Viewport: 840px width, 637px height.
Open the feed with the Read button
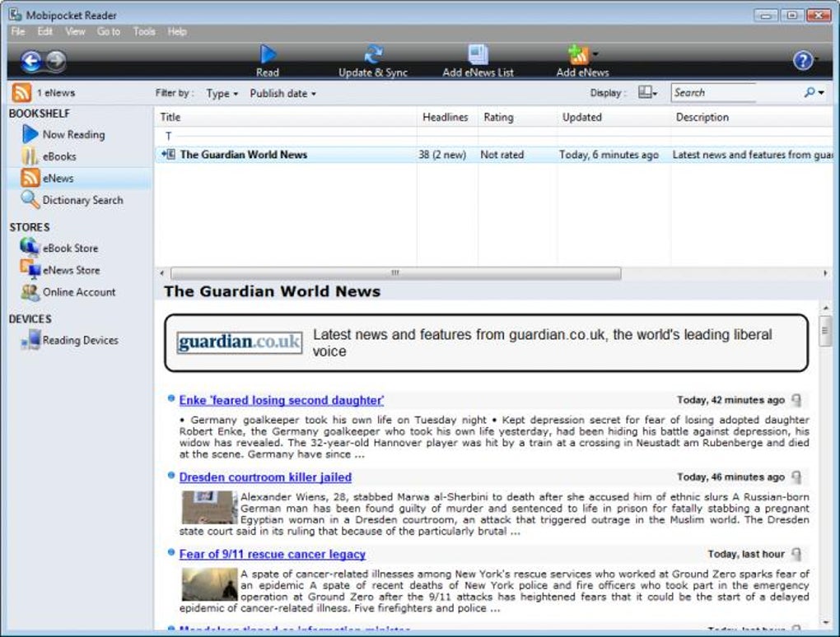pos(268,62)
